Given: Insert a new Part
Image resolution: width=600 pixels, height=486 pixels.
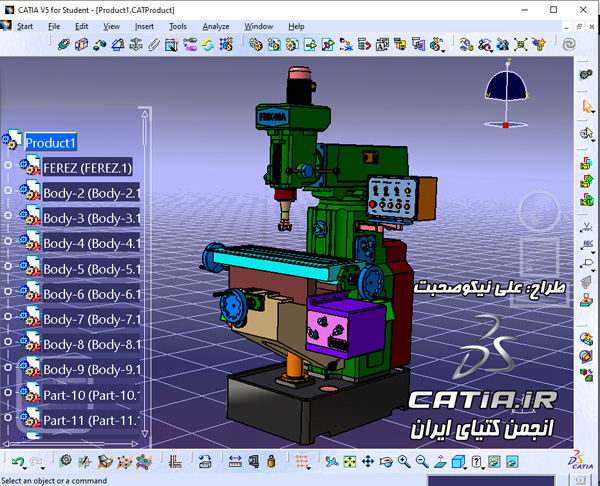Looking at the screenshot, I should click(292, 45).
